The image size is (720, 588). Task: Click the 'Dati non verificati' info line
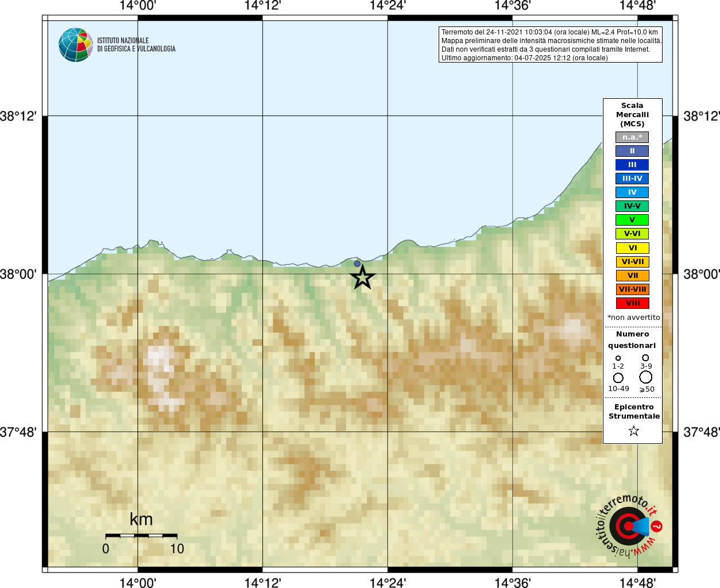click(545, 49)
